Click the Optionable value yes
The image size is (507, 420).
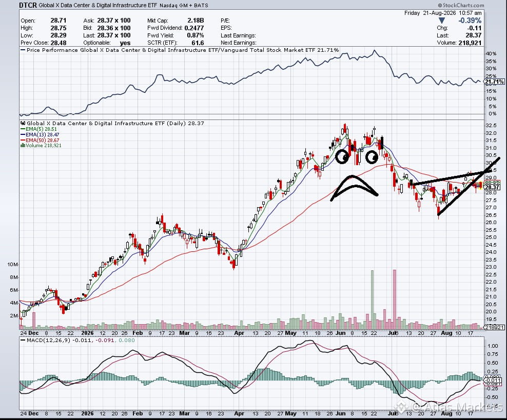(x=125, y=43)
